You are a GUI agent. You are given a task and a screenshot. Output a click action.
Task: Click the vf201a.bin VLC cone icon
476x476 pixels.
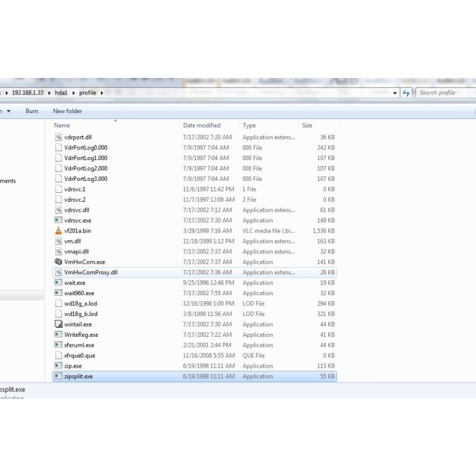pos(58,231)
